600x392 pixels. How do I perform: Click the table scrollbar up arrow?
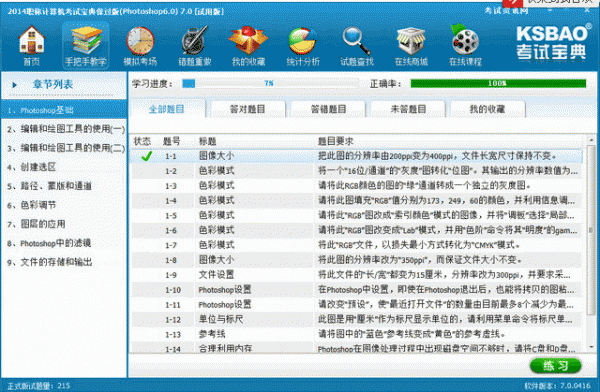591,140
